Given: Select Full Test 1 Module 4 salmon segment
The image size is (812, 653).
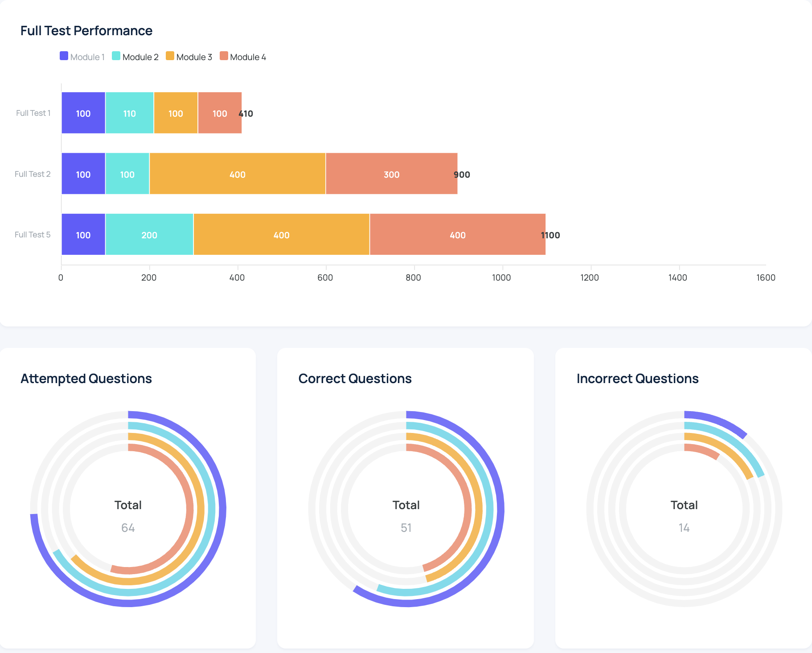Looking at the screenshot, I should (220, 113).
